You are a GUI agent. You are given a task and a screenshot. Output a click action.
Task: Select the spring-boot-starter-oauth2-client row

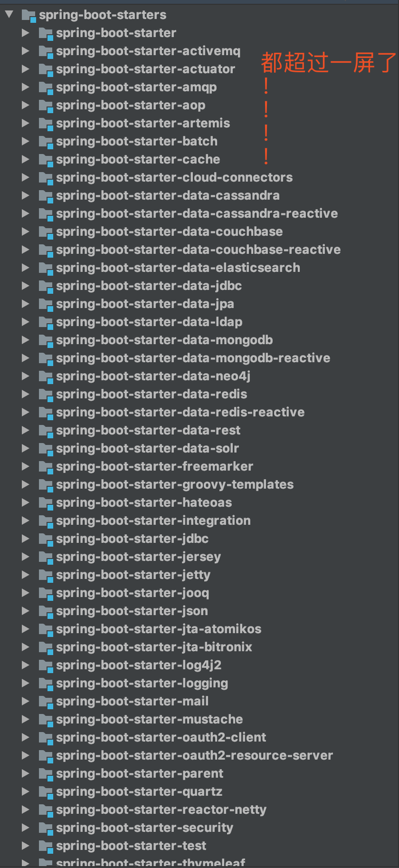(x=199, y=737)
